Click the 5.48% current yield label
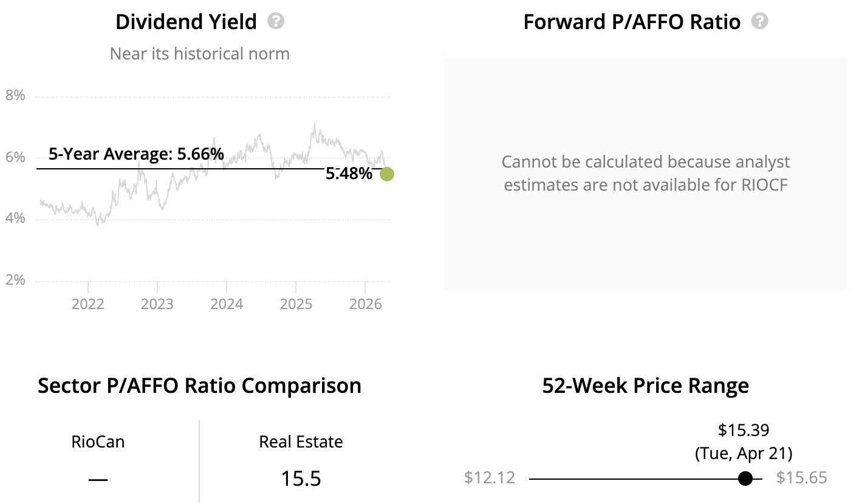Image resolution: width=859 pixels, height=504 pixels. click(x=349, y=174)
